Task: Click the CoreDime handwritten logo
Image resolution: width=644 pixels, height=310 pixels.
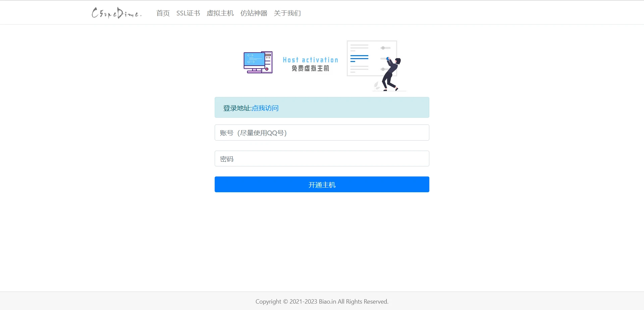Action: 116,13
